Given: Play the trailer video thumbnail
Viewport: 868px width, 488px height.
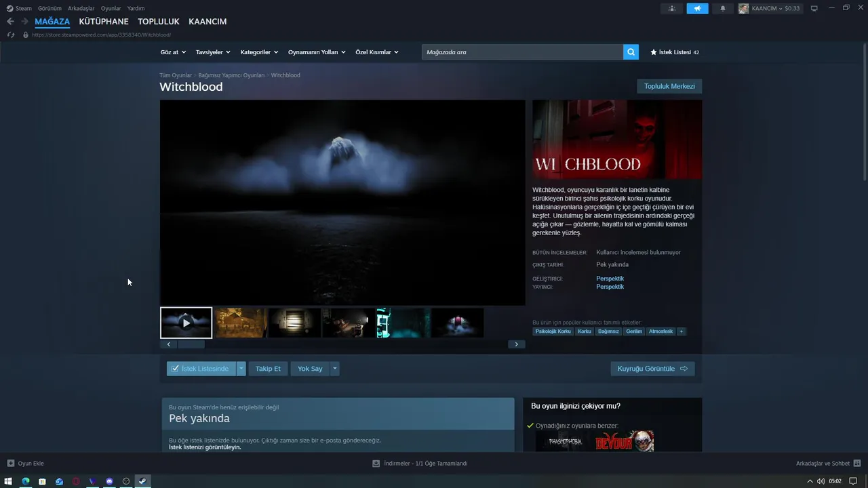Looking at the screenshot, I should pos(186,323).
